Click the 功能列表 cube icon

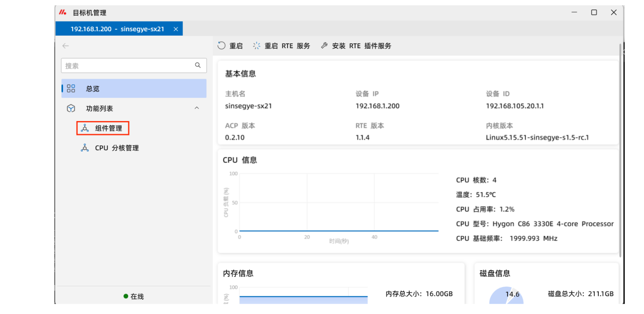click(x=71, y=109)
